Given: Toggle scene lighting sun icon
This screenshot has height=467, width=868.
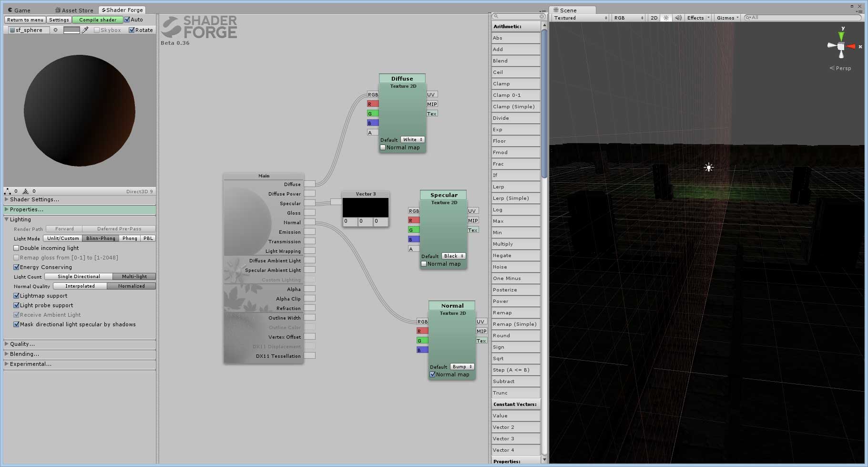Looking at the screenshot, I should coord(666,18).
